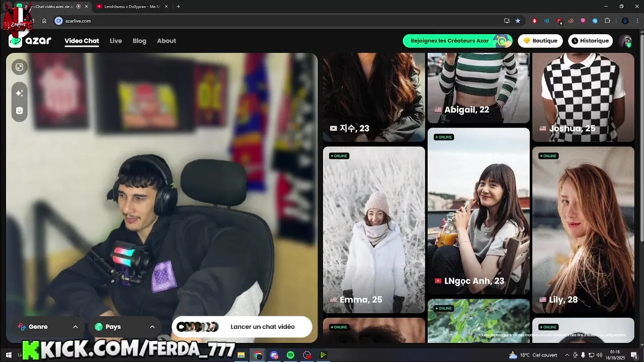Screen dimensions: 644x362
Task: Open a new browser tab
Action: pyautogui.click(x=178, y=7)
